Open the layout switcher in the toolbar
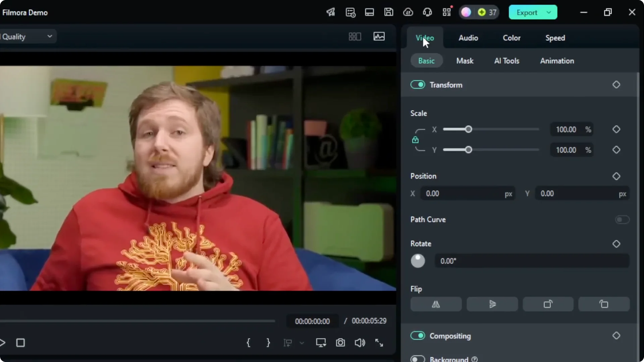Image resolution: width=644 pixels, height=362 pixels. (369, 12)
